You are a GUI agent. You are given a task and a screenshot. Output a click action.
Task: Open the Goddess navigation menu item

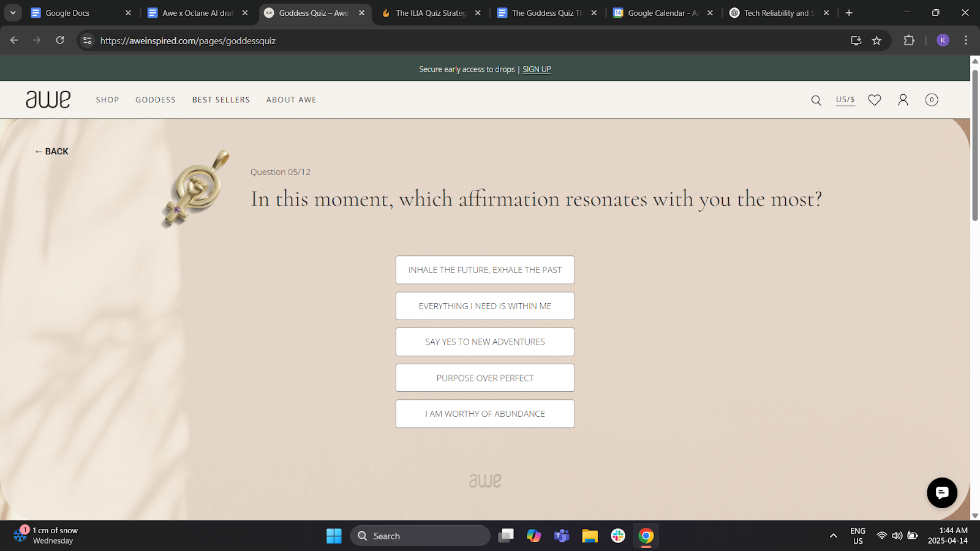[x=156, y=100]
